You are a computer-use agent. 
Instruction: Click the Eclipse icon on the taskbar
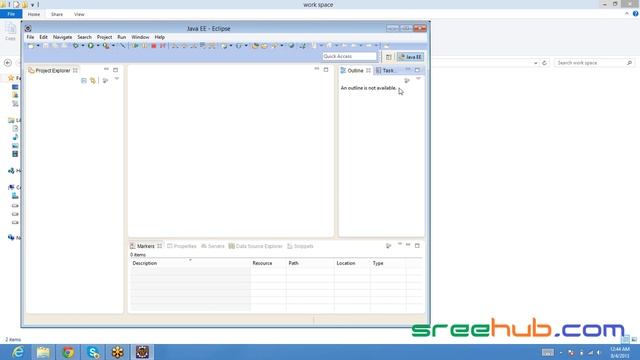(x=142, y=352)
